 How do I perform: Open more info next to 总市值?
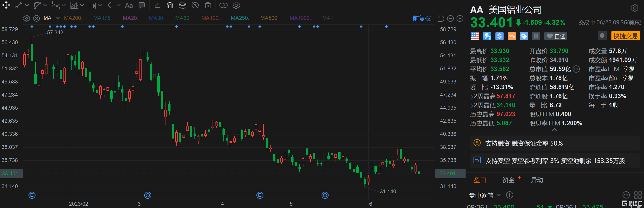[576, 69]
